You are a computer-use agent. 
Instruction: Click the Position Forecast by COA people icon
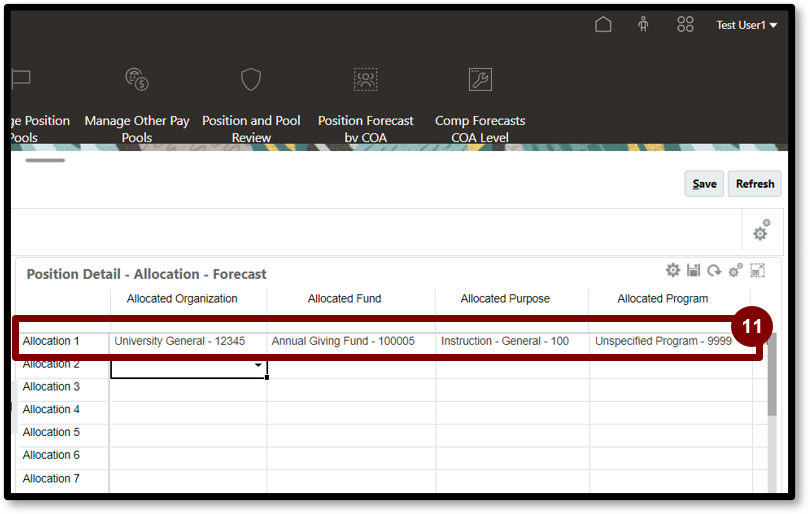click(x=365, y=80)
